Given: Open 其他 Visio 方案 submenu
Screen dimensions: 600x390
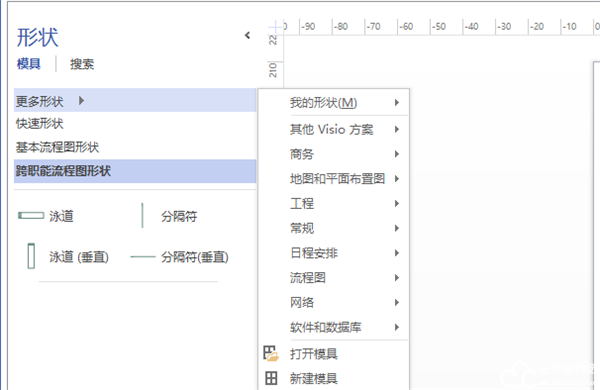Looking at the screenshot, I should click(x=334, y=129).
